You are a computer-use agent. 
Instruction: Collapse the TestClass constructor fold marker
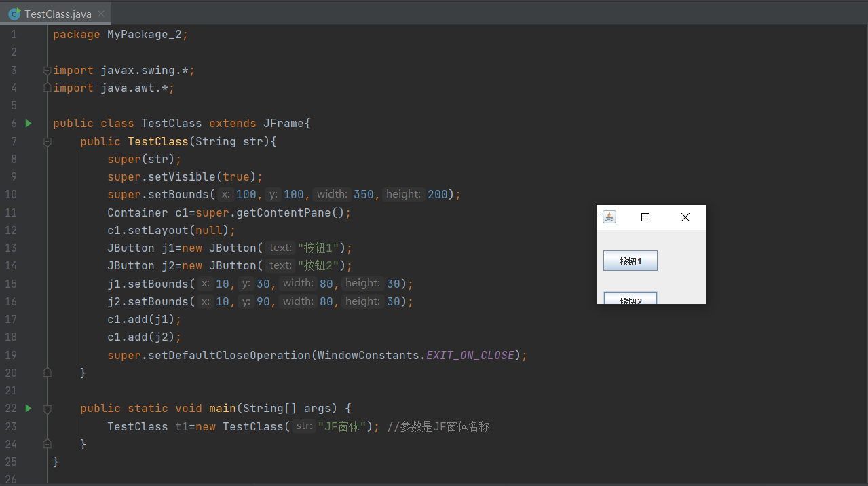point(47,141)
